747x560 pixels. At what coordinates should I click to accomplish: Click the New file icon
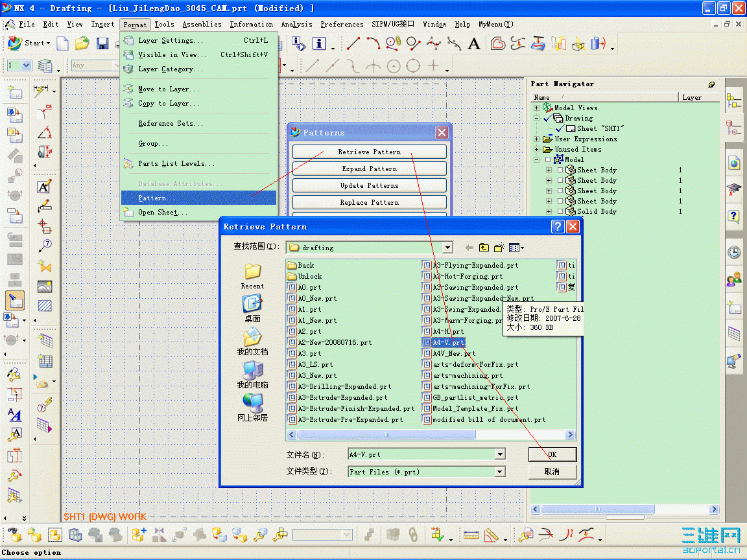pyautogui.click(x=62, y=43)
